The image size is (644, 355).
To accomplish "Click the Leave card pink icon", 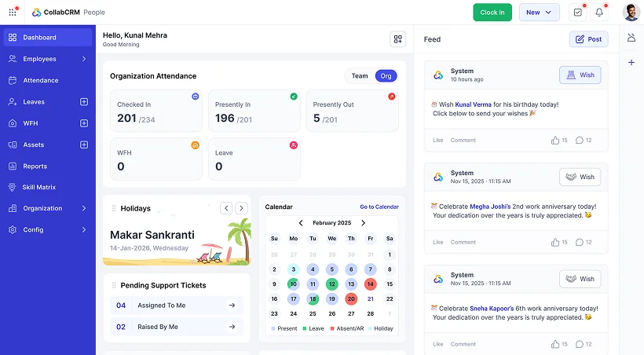I will pos(293,145).
